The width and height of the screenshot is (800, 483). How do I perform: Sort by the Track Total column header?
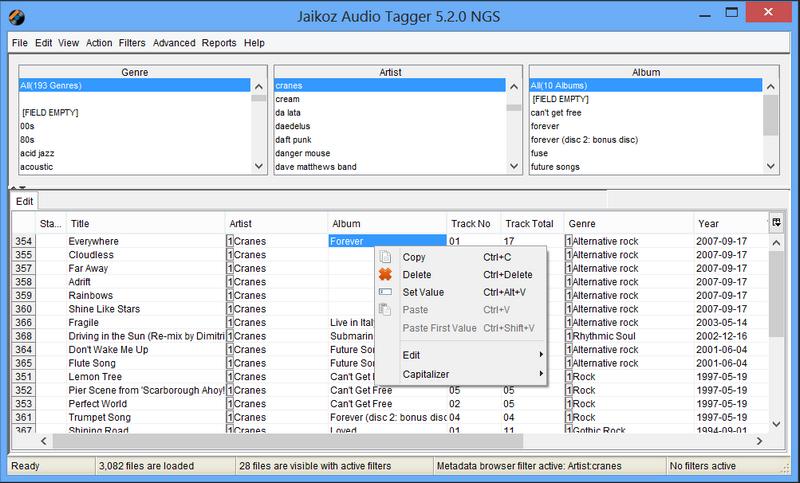tap(532, 223)
